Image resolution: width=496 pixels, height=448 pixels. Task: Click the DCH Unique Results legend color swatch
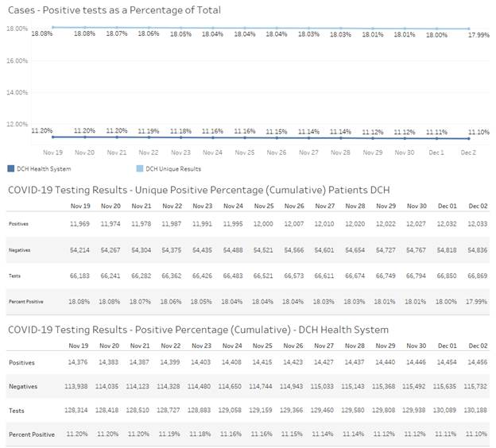click(x=140, y=168)
